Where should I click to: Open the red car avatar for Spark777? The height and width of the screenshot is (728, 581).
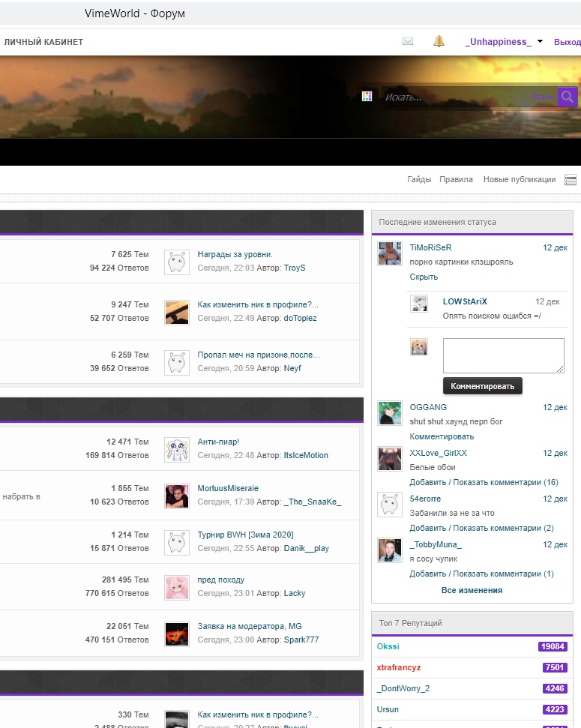coord(177,634)
